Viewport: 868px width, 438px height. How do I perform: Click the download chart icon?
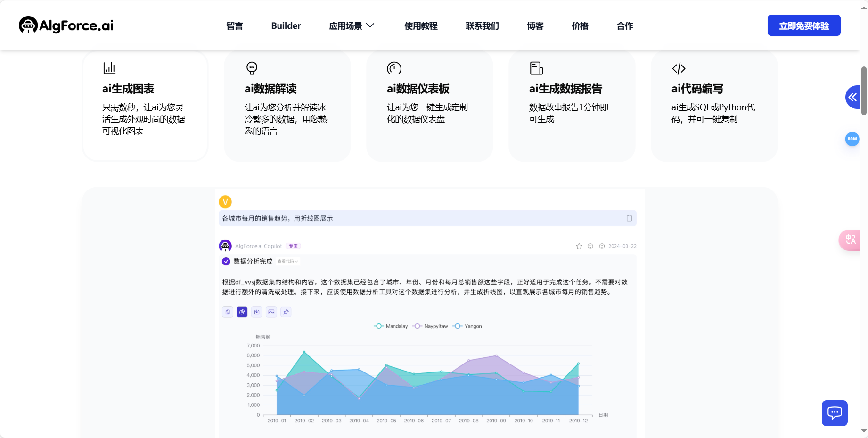tap(257, 312)
